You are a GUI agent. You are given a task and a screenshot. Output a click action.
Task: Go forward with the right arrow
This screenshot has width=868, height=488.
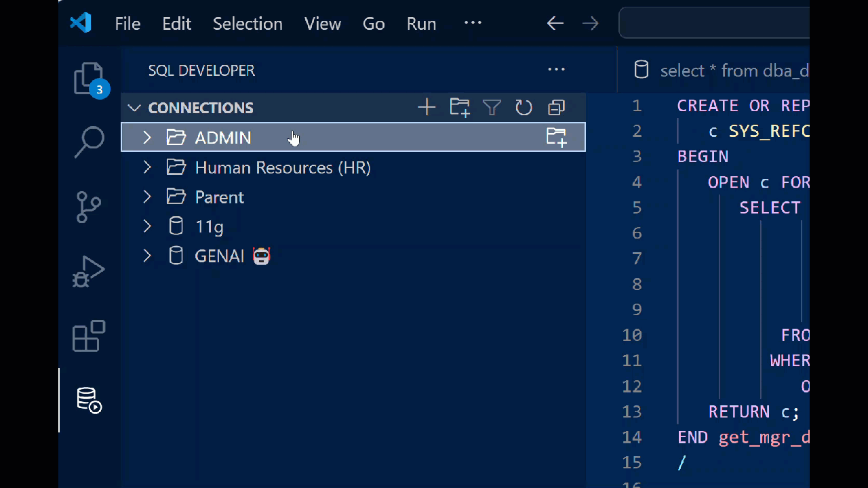click(x=591, y=23)
